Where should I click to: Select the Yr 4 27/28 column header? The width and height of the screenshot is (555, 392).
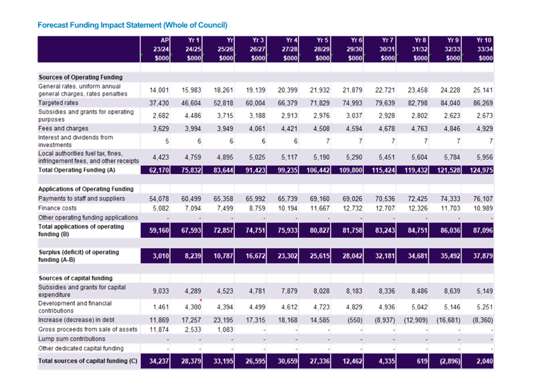(283, 49)
